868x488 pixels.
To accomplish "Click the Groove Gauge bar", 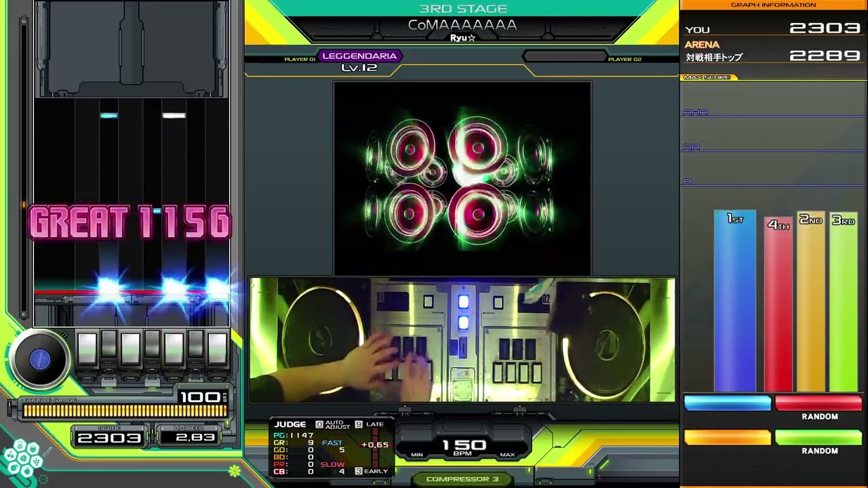I will 125,411.
